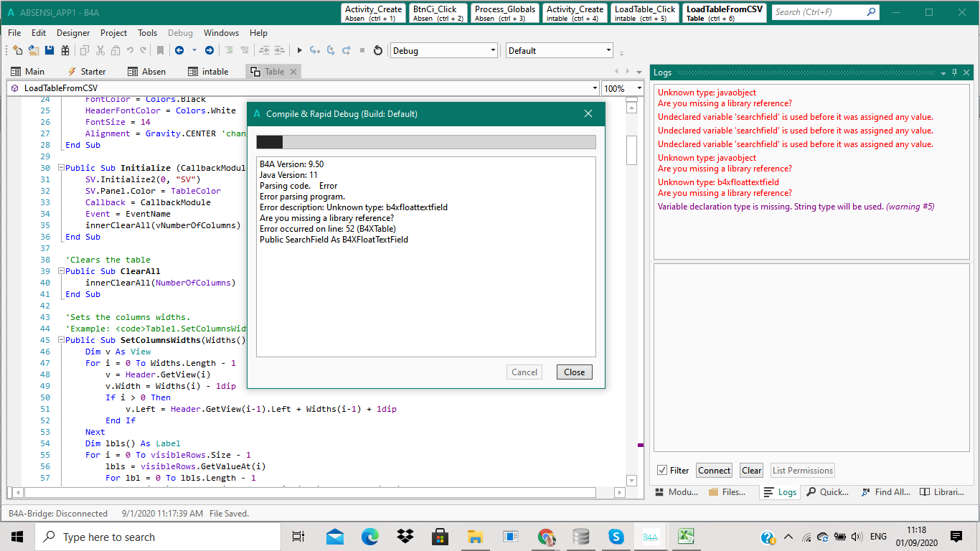Close the Table module tab with X

tap(293, 72)
